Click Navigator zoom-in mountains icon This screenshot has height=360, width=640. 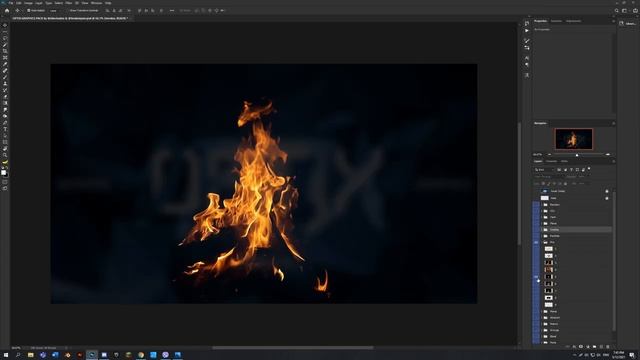(608, 155)
